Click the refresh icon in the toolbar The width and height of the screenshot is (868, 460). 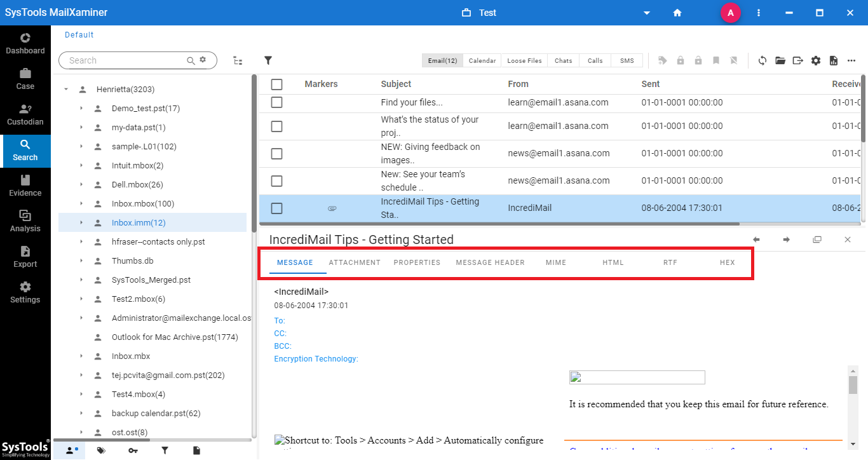tap(762, 60)
